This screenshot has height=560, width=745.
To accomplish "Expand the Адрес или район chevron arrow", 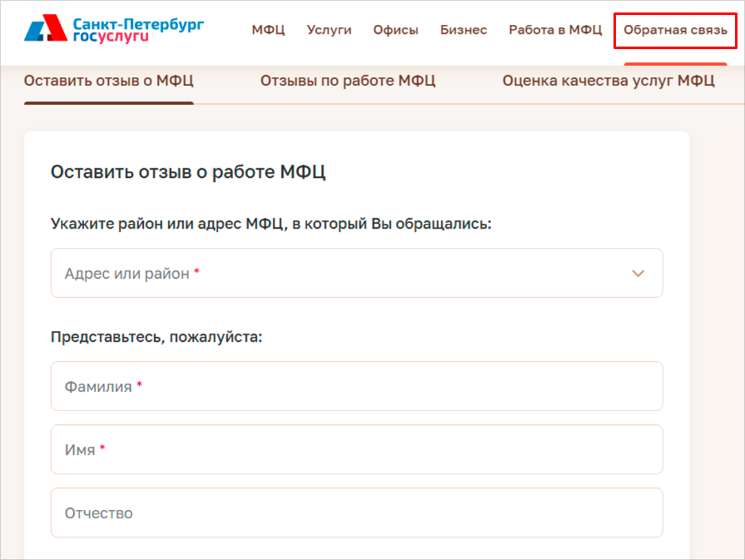I will [638, 273].
